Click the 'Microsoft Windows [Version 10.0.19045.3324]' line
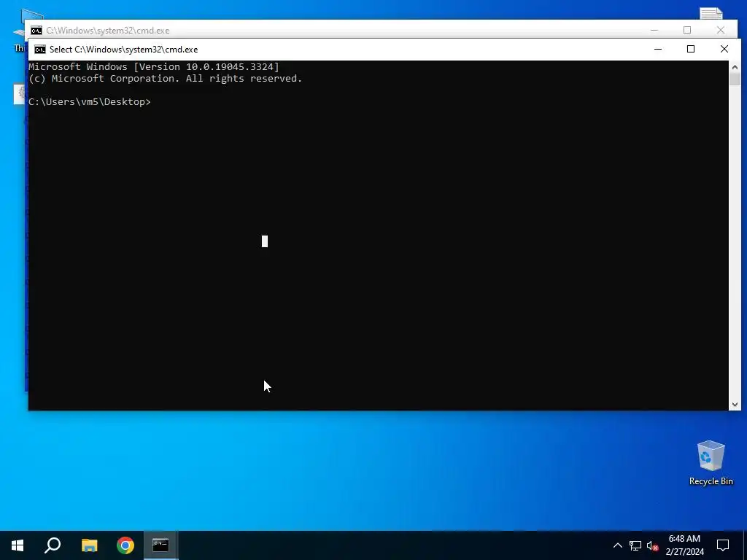The width and height of the screenshot is (747, 560). point(154,66)
